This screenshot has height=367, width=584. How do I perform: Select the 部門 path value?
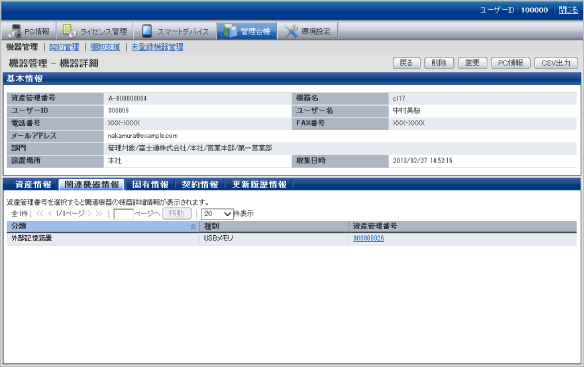point(190,148)
